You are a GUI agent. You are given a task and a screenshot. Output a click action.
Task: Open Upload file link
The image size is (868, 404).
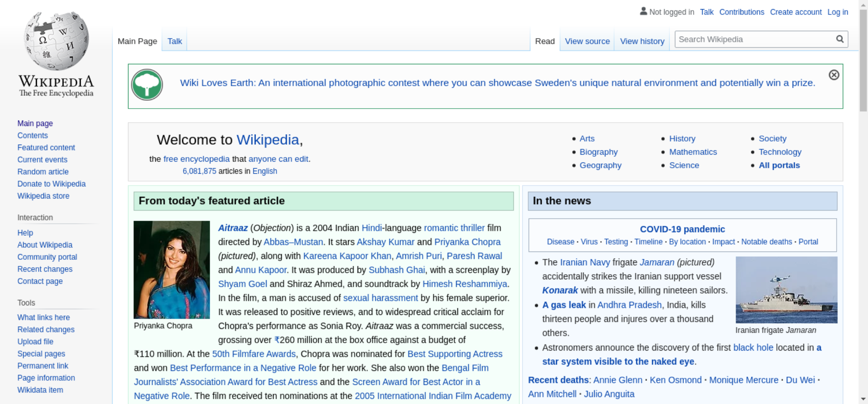[35, 342]
